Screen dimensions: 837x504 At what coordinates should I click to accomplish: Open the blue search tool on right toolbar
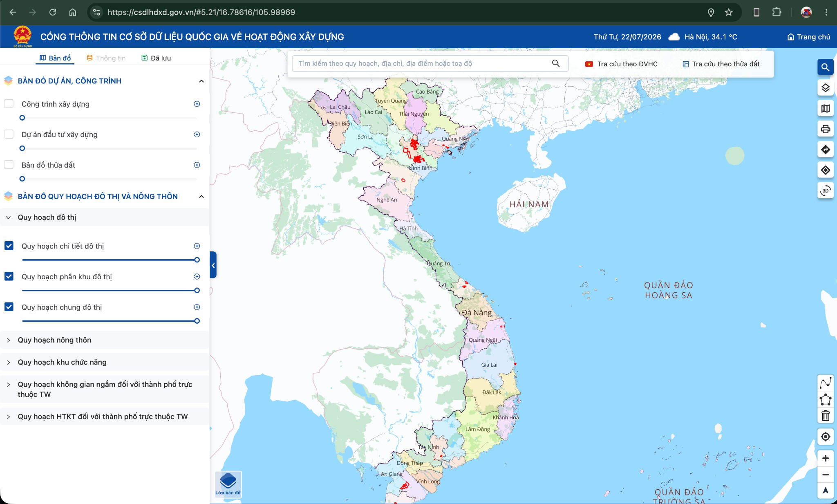pos(825,67)
